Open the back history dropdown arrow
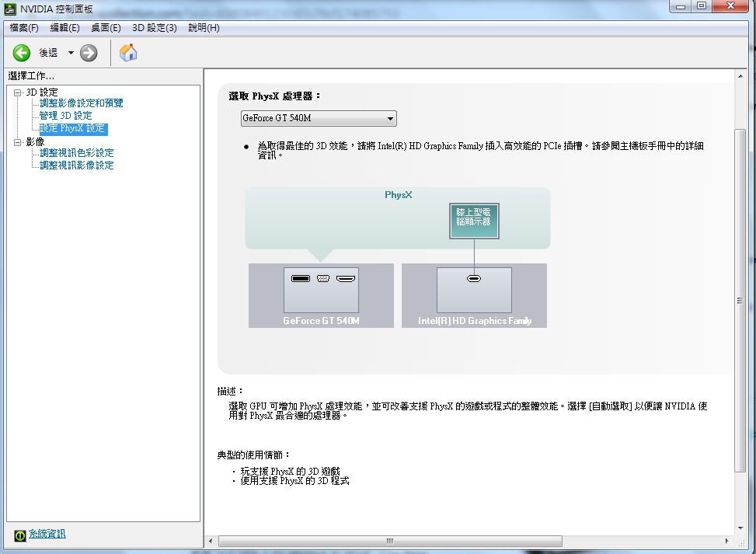The height and width of the screenshot is (554, 756). (71, 53)
